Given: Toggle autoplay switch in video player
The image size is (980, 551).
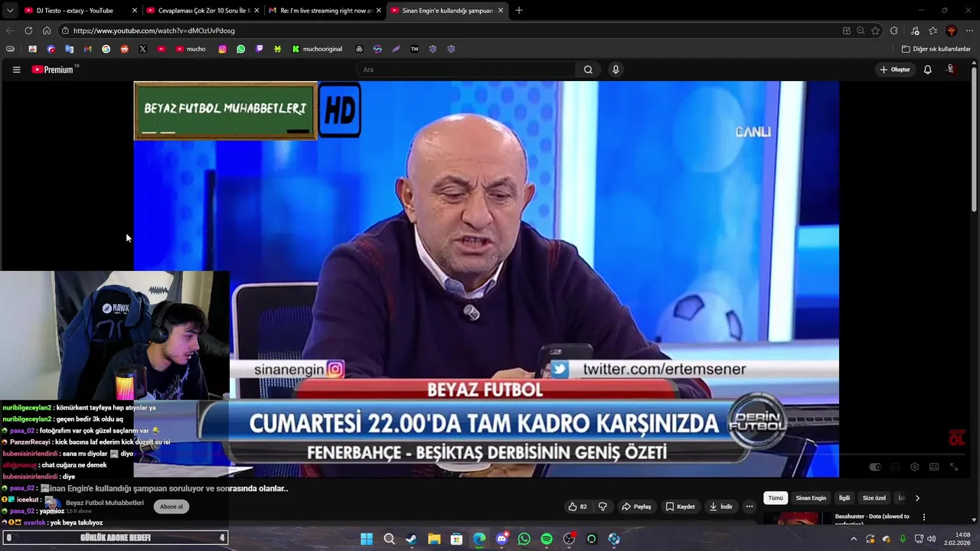Looking at the screenshot, I should tap(875, 467).
